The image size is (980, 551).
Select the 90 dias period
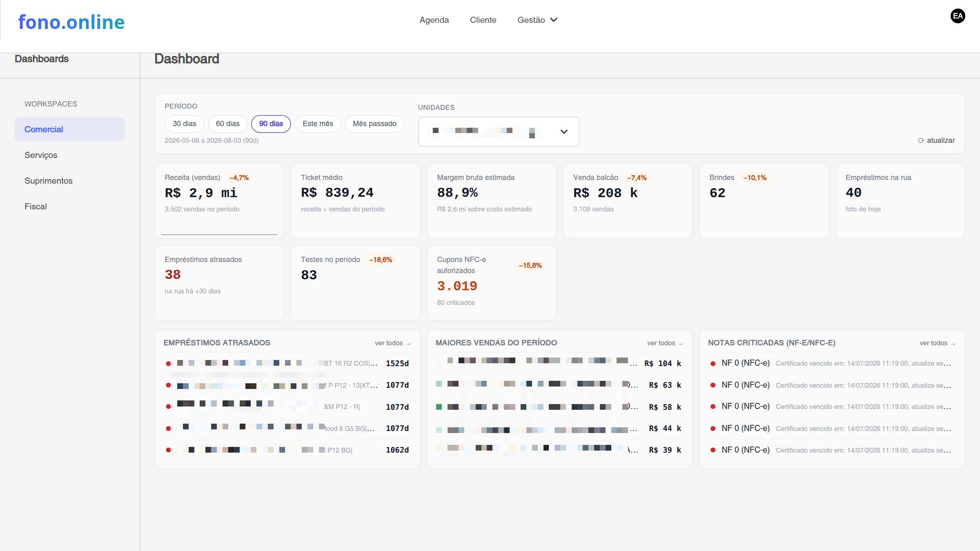tap(271, 124)
